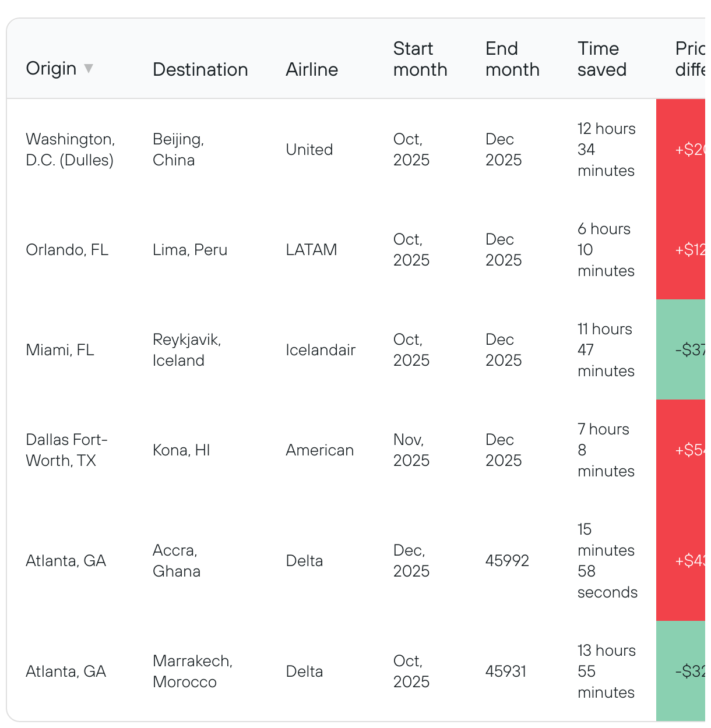Select the Dallas Fort-Worth, TX origin cell
This screenshot has width=711, height=728.
(x=67, y=450)
